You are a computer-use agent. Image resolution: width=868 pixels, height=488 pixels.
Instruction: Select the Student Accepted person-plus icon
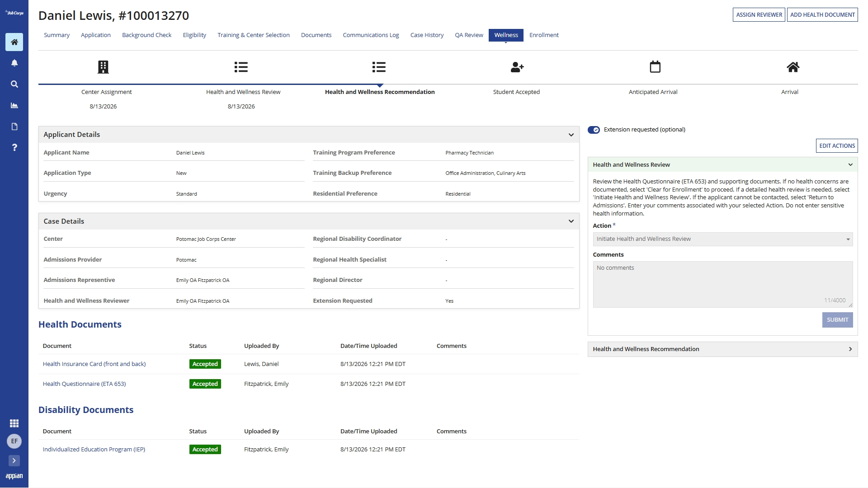(x=517, y=67)
